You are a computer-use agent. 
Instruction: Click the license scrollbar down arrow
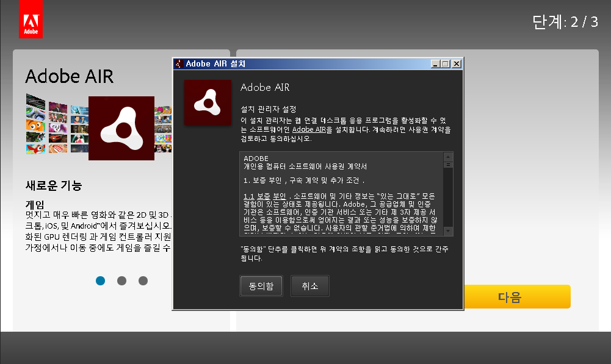[448, 231]
